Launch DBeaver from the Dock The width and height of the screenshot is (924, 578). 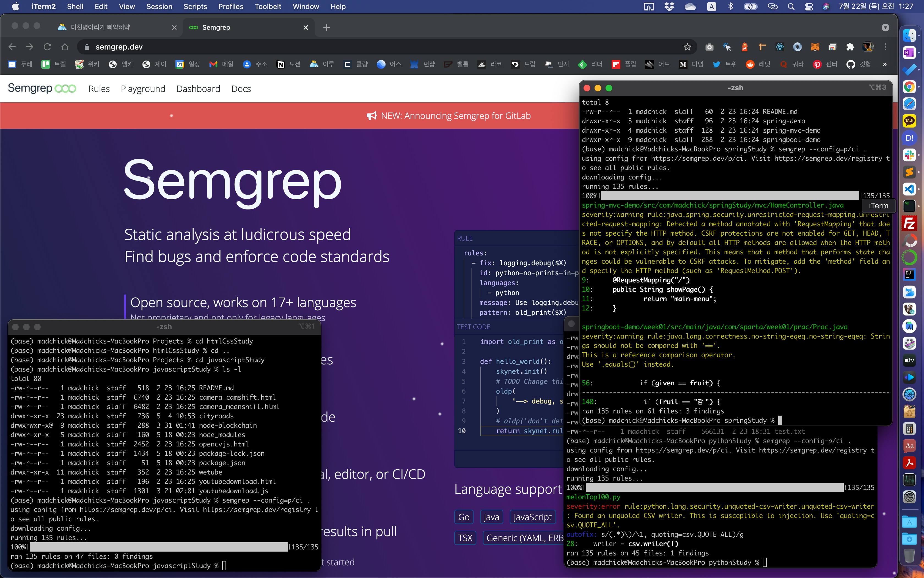coord(909,309)
